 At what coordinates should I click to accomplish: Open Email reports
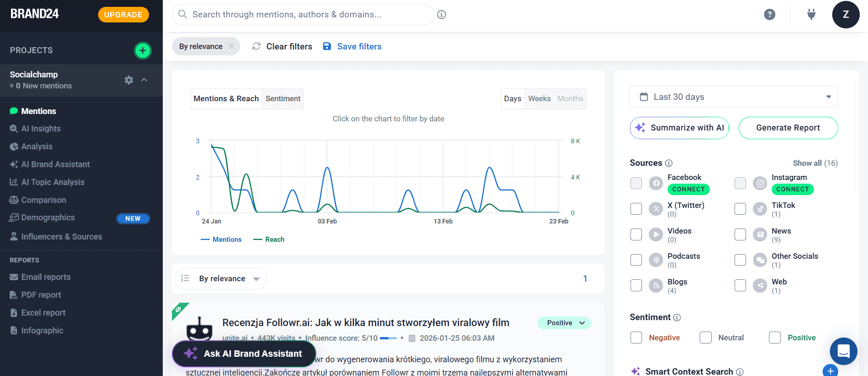[46, 277]
